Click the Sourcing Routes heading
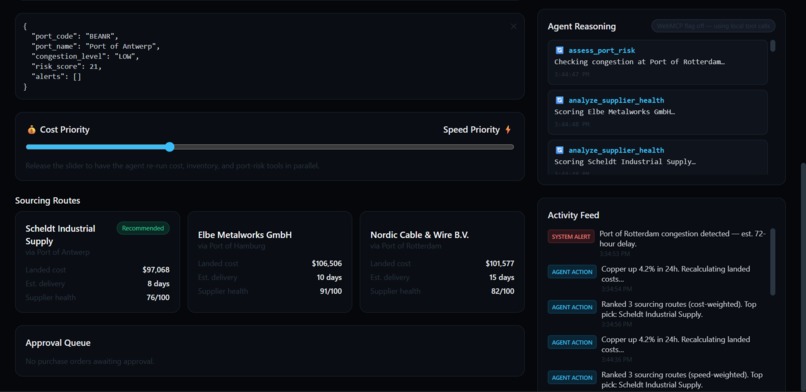Screen dimensions: 806x392 point(48,200)
